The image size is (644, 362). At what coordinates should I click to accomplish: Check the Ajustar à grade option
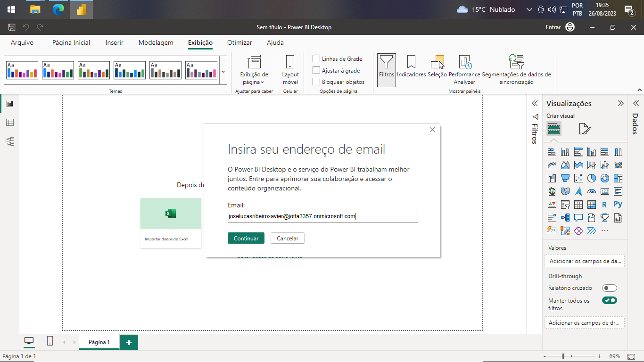pos(316,70)
